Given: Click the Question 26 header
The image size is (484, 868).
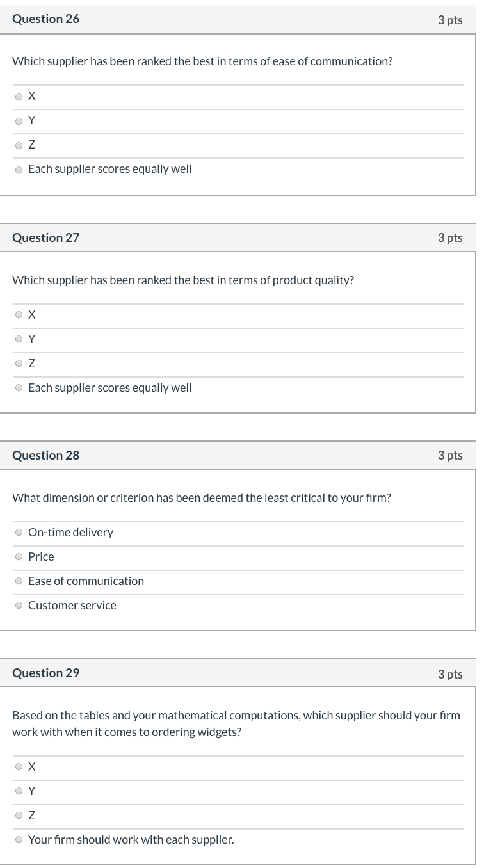Looking at the screenshot, I should (45, 19).
